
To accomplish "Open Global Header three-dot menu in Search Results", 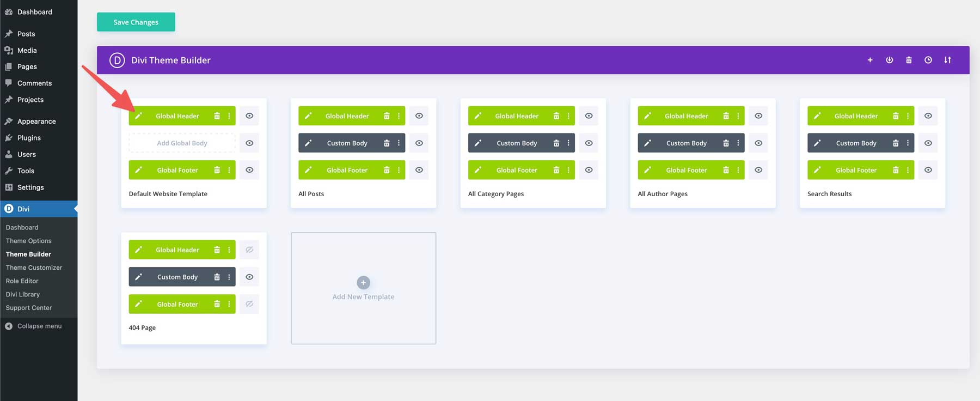I will (908, 116).
